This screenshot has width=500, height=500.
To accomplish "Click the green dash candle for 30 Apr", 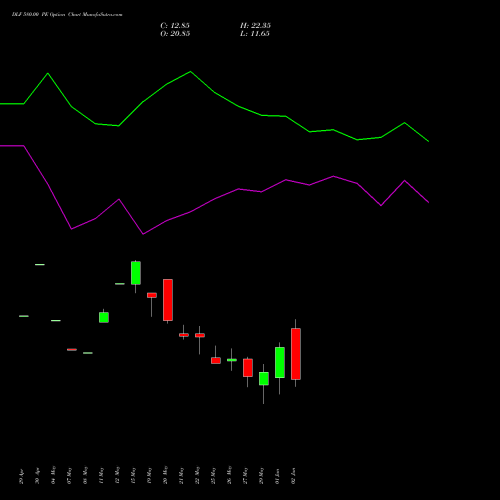I will coord(40,265).
